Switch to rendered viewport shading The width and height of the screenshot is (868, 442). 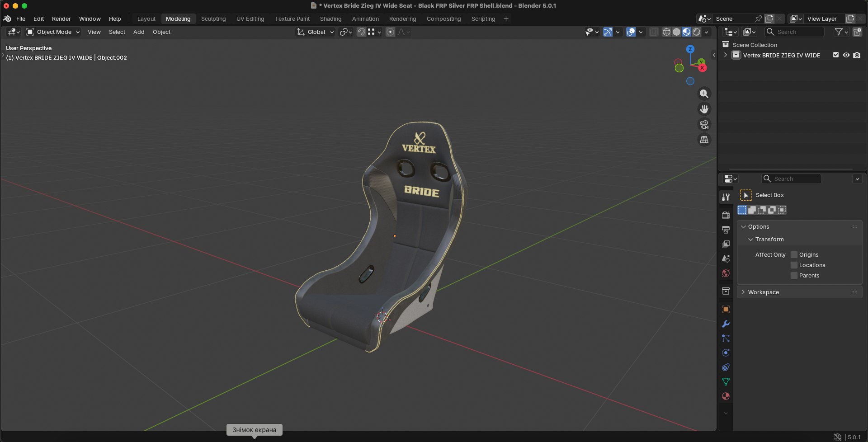pos(697,32)
